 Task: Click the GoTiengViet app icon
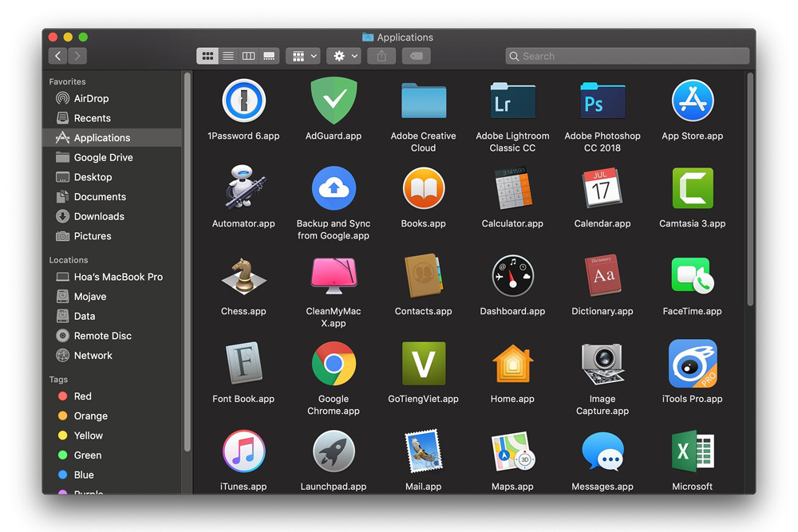coord(424,363)
